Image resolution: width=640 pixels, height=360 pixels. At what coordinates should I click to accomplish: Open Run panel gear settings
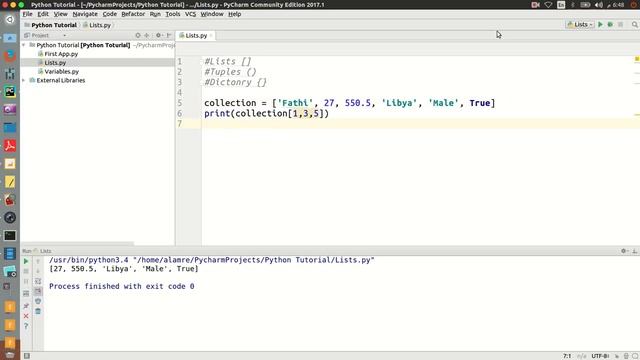point(624,251)
